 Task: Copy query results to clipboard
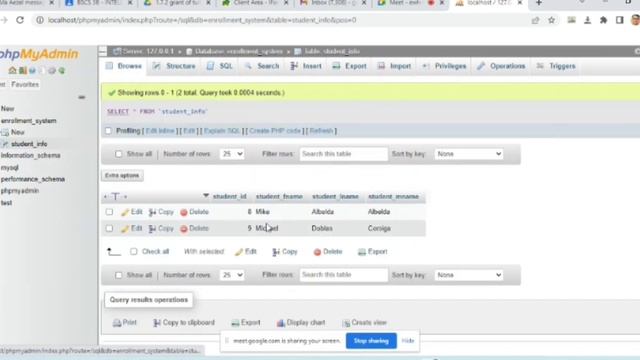(184, 322)
